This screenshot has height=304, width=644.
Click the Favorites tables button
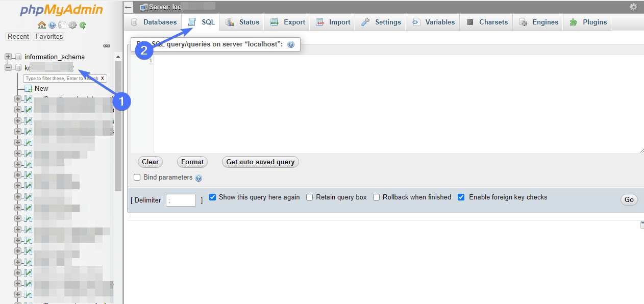pos(49,37)
